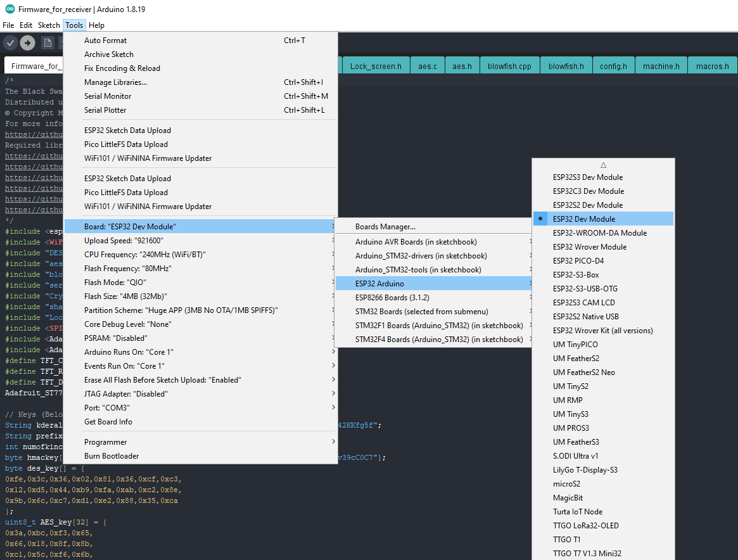Expand Arduino Runs On: "Core 1" submenu
The width and height of the screenshot is (738, 560).
click(x=201, y=352)
